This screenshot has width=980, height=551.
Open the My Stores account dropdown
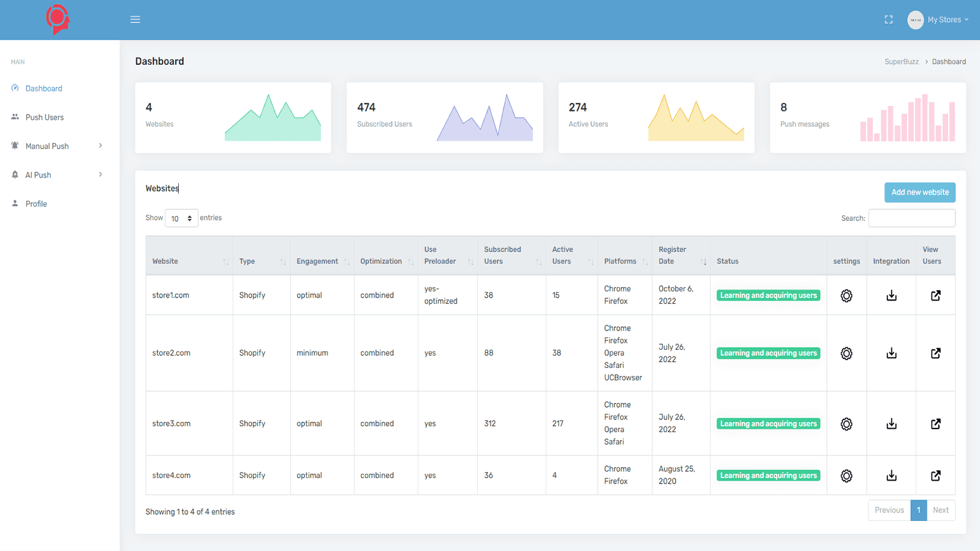pos(938,20)
